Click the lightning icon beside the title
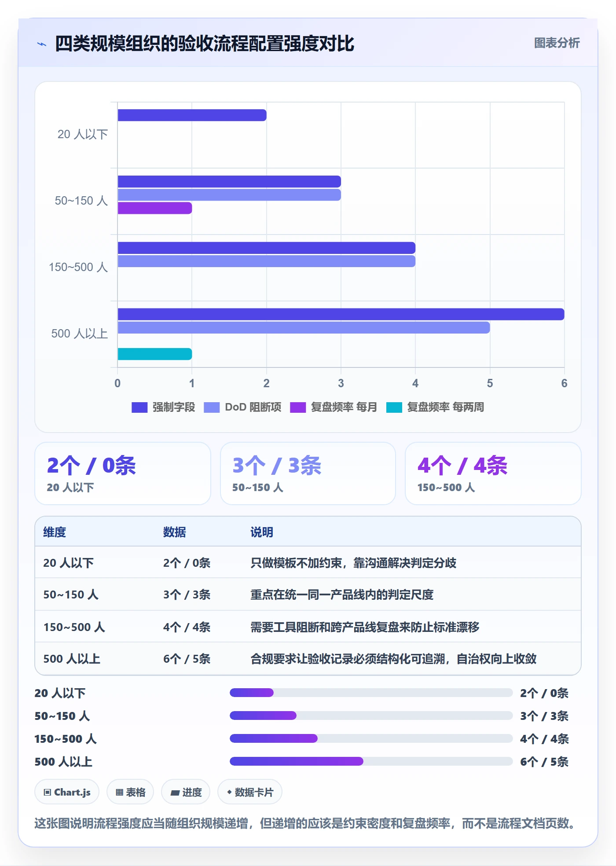 click(x=42, y=44)
